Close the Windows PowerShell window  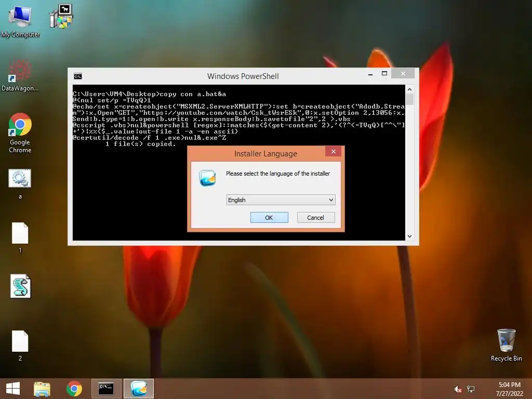[x=403, y=73]
